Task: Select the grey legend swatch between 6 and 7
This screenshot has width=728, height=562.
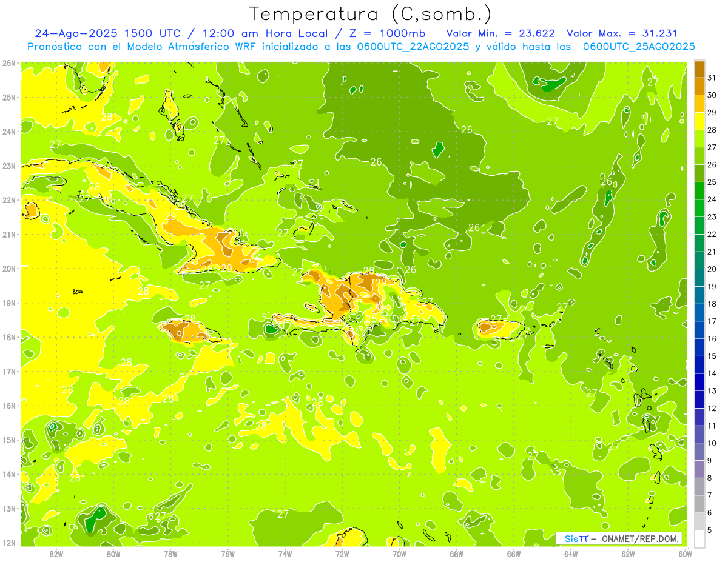Action: point(699,504)
